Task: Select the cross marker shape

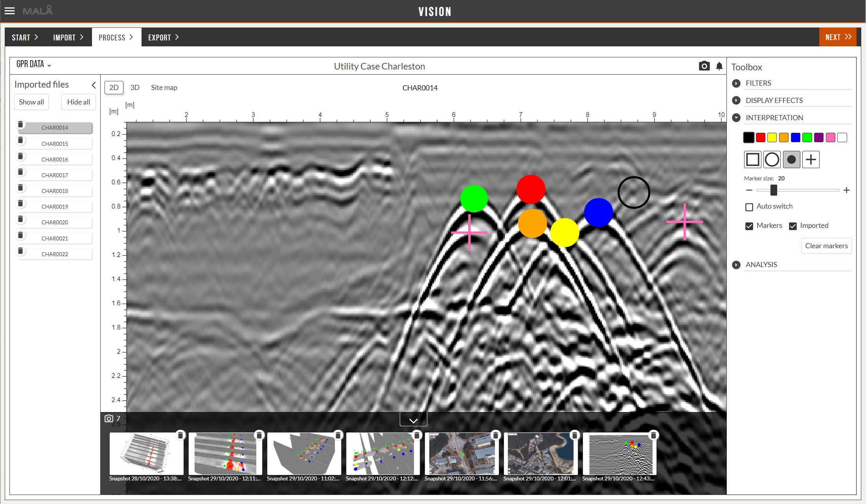Action: point(811,159)
